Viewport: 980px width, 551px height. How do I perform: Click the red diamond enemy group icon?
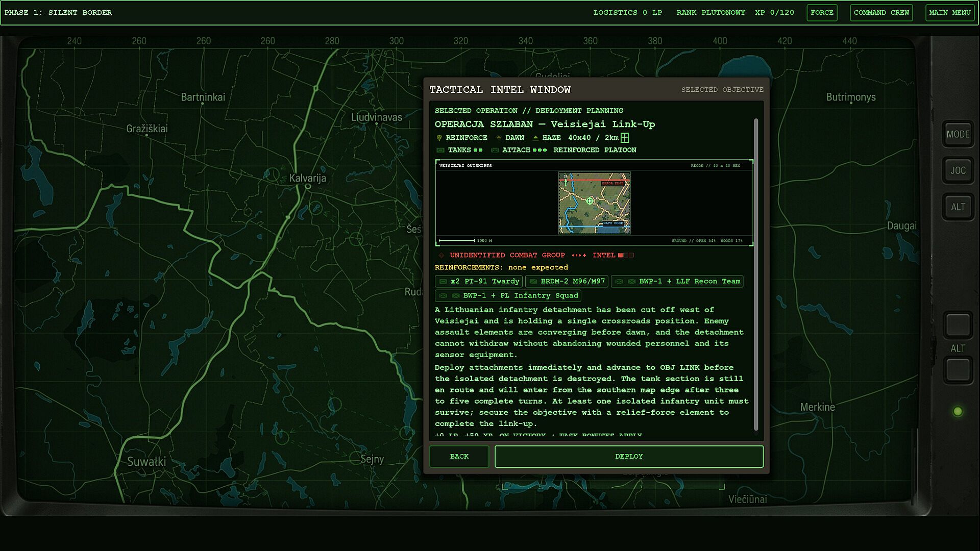(x=442, y=256)
